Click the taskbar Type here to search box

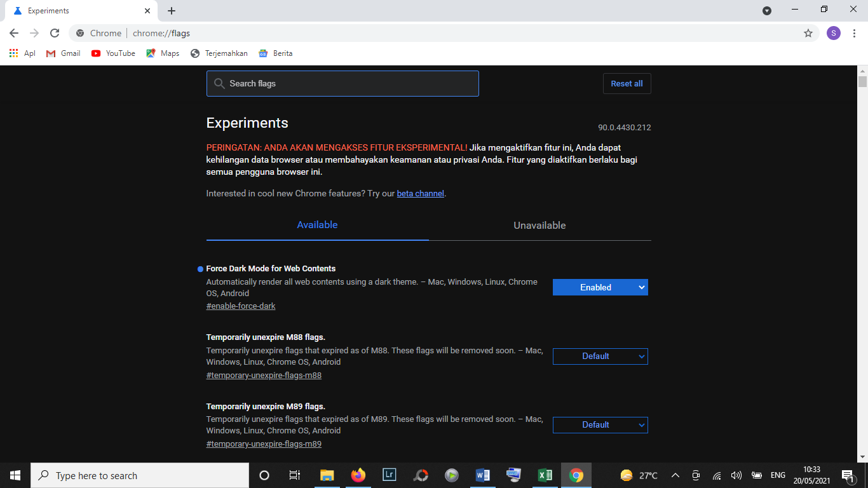tap(140, 475)
